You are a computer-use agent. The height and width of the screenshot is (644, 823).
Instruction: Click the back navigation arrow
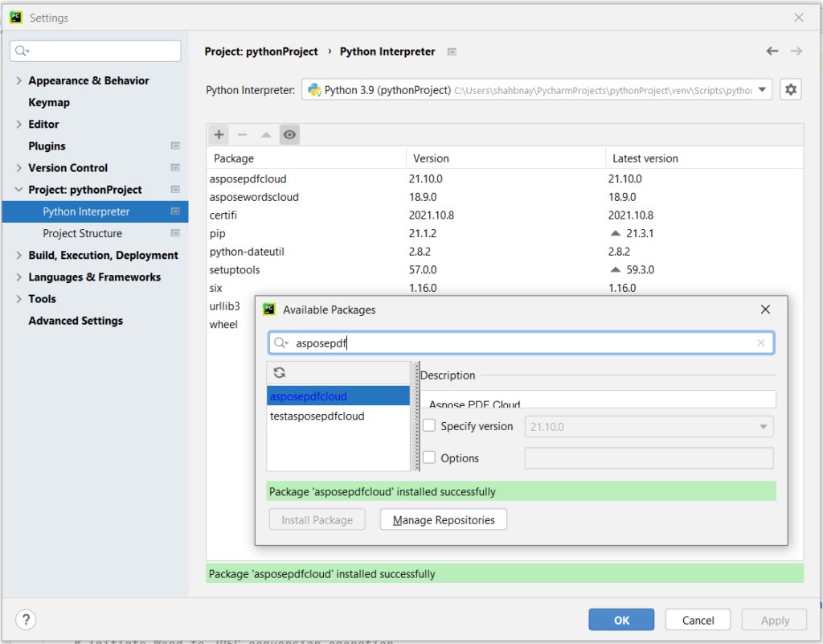(772, 51)
